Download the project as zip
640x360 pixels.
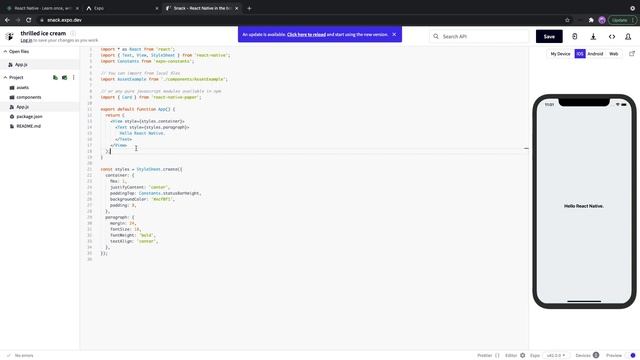pyautogui.click(x=593, y=36)
